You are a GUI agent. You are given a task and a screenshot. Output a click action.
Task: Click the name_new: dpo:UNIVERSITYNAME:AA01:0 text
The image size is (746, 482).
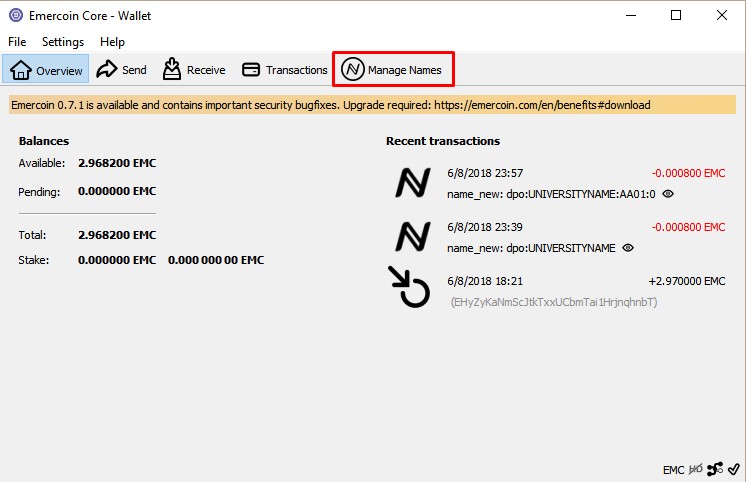click(551, 194)
